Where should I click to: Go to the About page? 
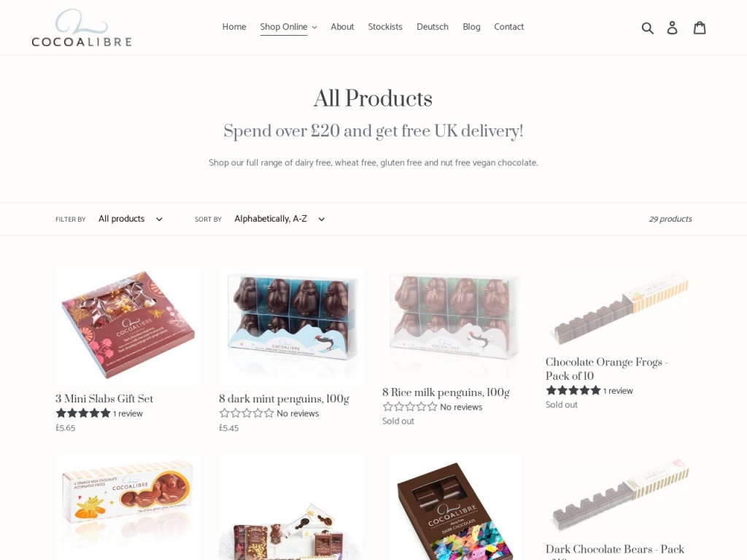342,27
